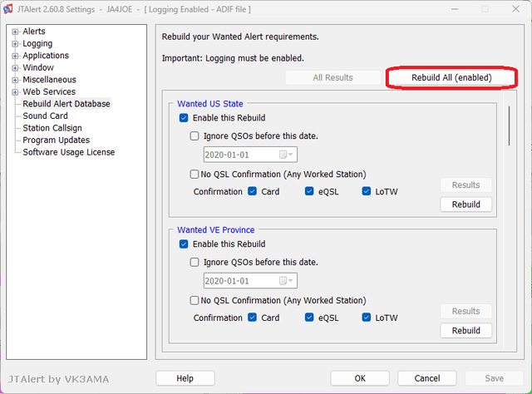Expand the Logging tree node
Image resolution: width=532 pixels, height=394 pixels.
coord(15,44)
